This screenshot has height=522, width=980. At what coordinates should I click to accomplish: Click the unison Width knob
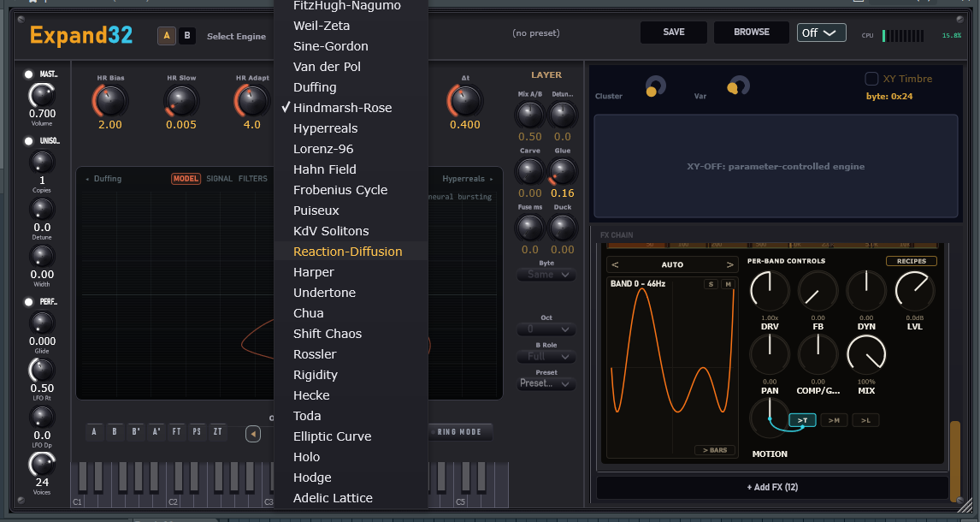click(x=42, y=257)
